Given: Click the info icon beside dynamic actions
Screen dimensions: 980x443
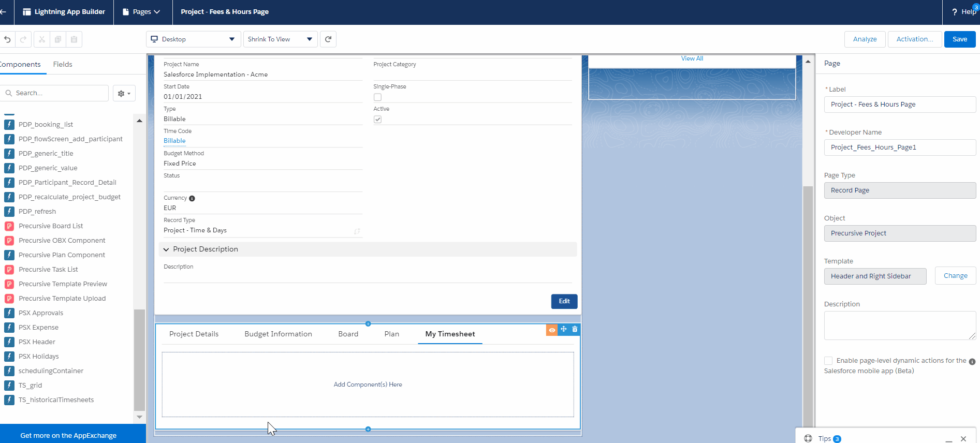Looking at the screenshot, I should coord(972,362).
